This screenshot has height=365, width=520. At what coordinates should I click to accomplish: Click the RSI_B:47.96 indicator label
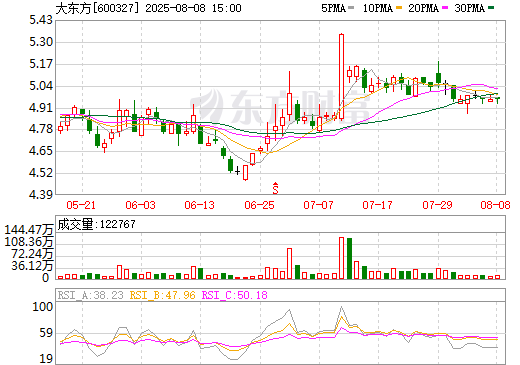pos(162,295)
